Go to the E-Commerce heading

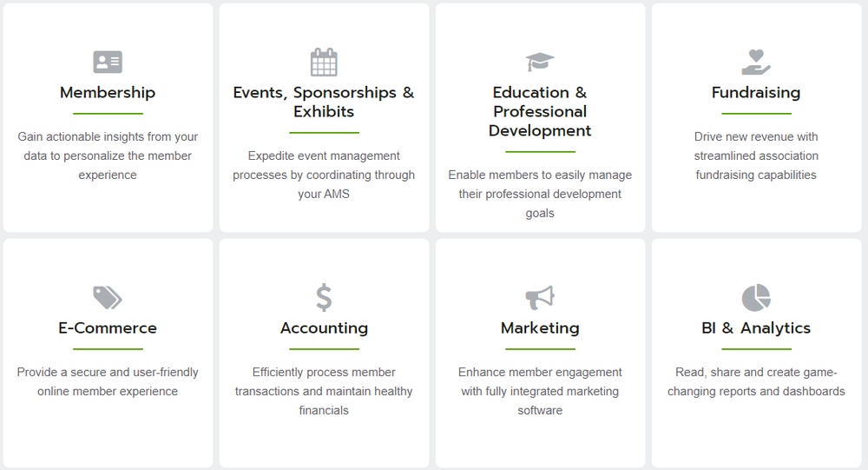(x=108, y=328)
